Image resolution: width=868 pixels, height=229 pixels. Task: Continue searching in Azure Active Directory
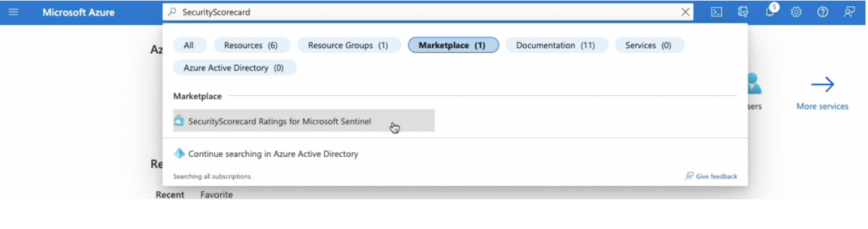pyautogui.click(x=273, y=153)
